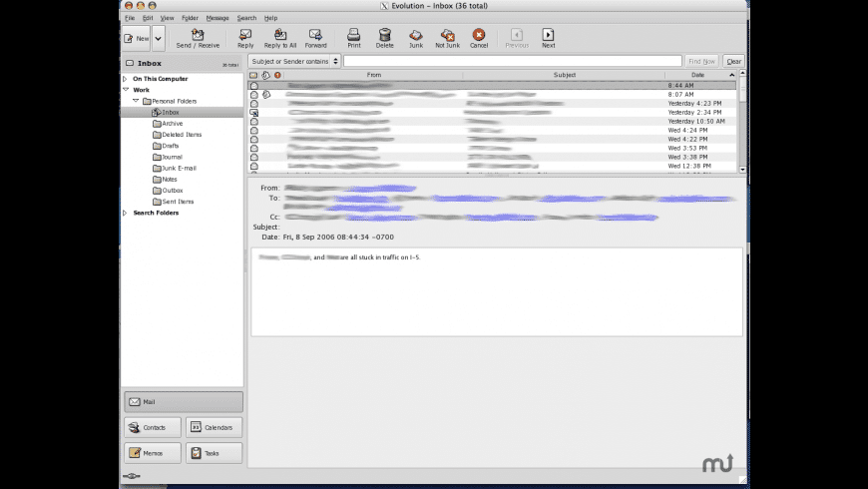Clear the search with the Clear button
The height and width of the screenshot is (489, 868).
734,61
